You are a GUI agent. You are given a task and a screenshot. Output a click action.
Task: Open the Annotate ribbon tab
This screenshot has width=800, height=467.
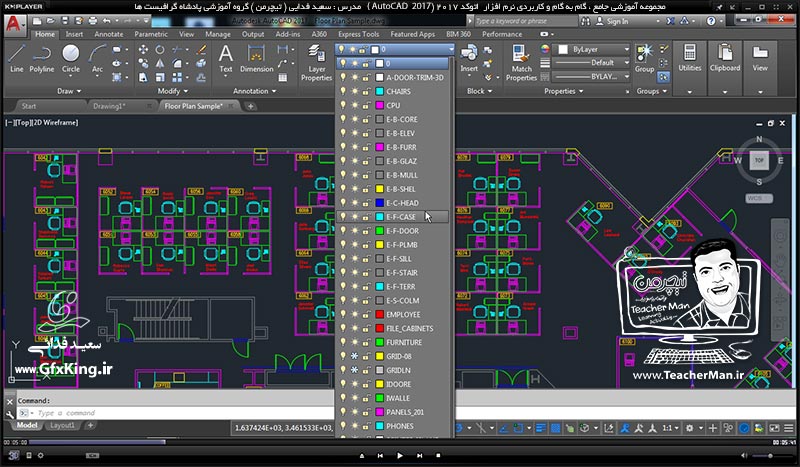(109, 34)
